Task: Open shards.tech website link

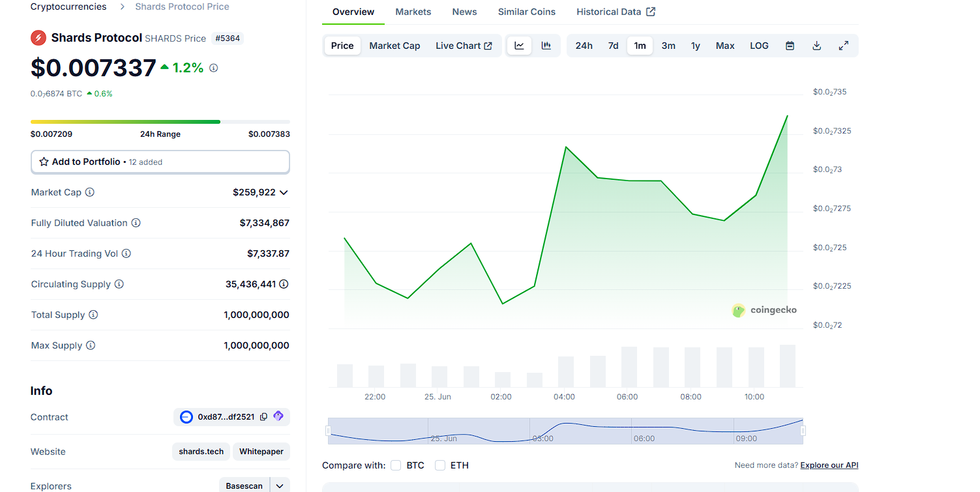Action: (201, 452)
